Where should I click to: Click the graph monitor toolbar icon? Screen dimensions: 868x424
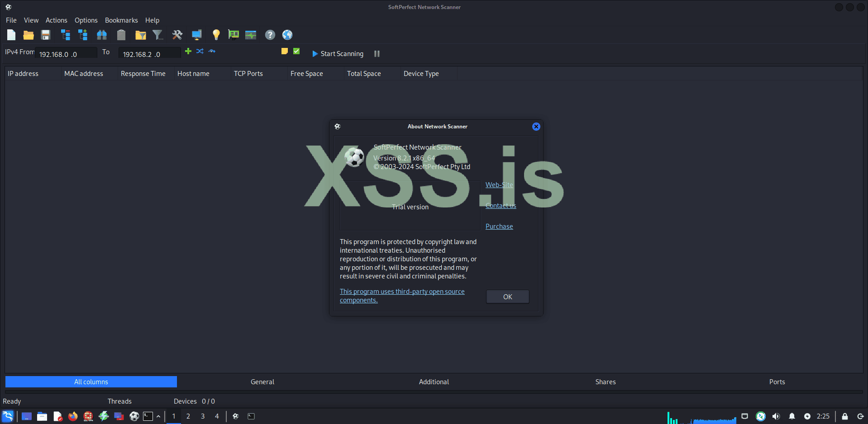251,35
